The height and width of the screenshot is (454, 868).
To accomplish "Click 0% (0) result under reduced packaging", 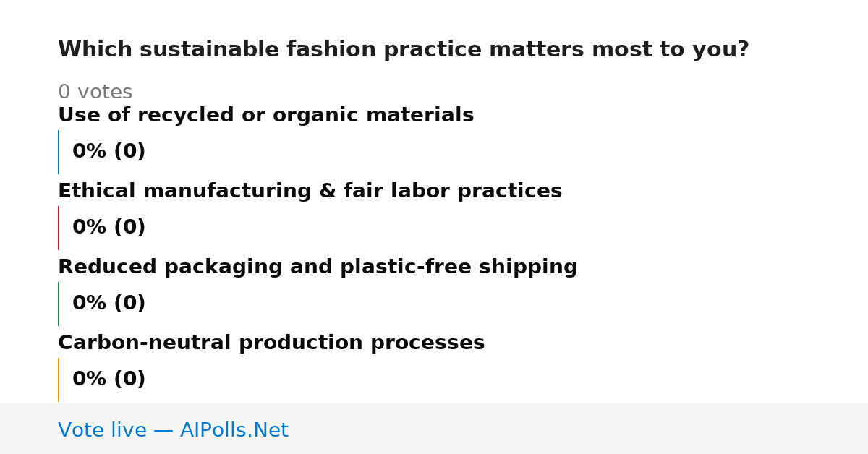I will tap(109, 304).
